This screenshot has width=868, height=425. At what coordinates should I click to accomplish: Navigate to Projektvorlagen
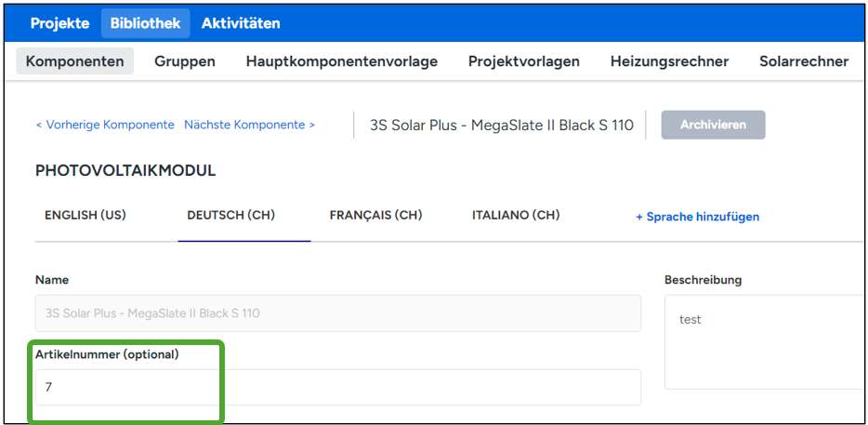(524, 61)
